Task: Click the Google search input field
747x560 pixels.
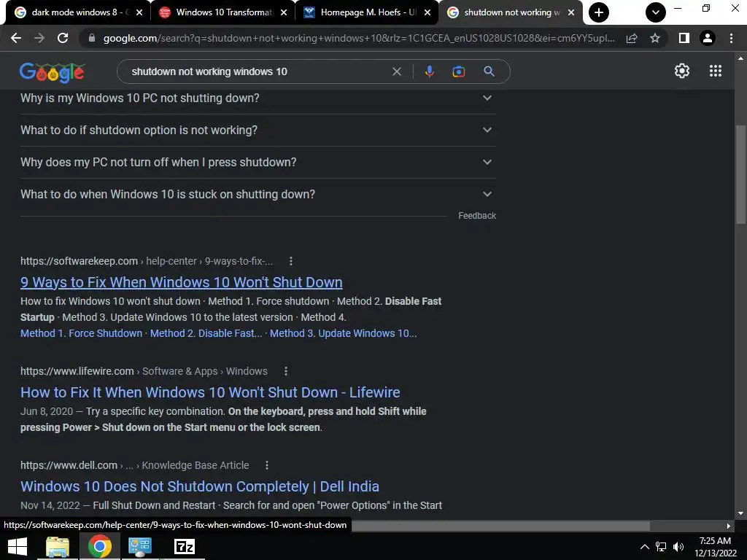Action: (x=258, y=71)
